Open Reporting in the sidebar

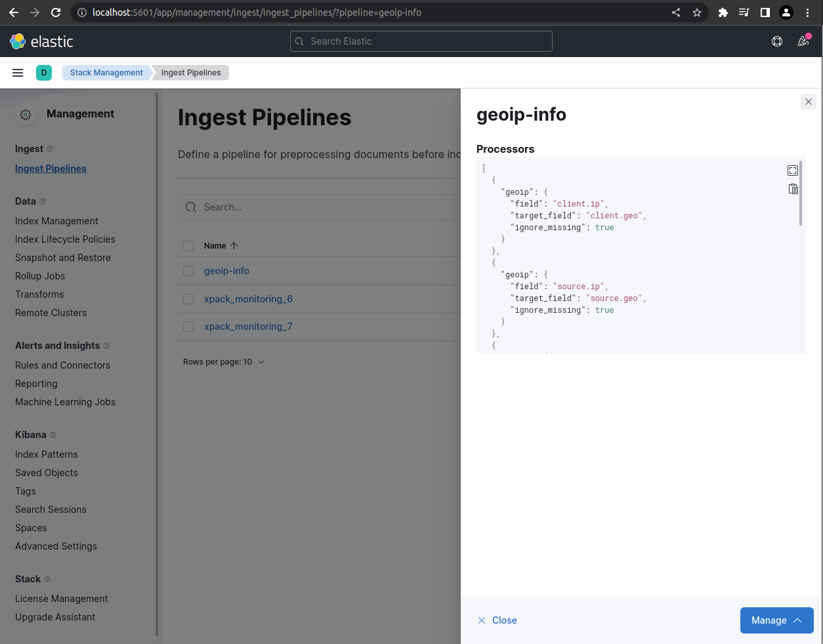pyautogui.click(x=36, y=384)
